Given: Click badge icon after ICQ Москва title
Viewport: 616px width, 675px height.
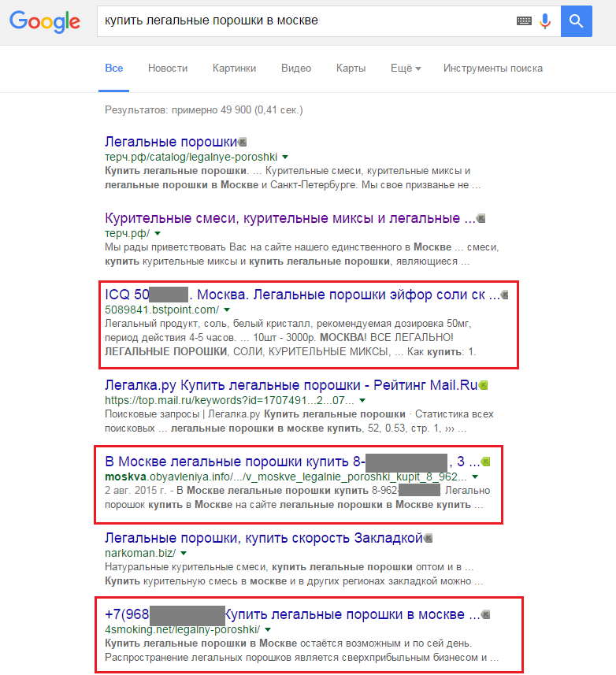Looking at the screenshot, I should tap(504, 295).
